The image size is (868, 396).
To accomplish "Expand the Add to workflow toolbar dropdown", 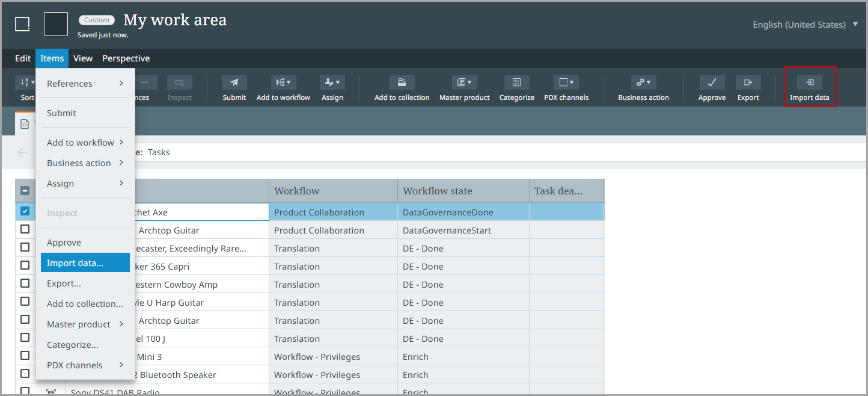I will 283,83.
